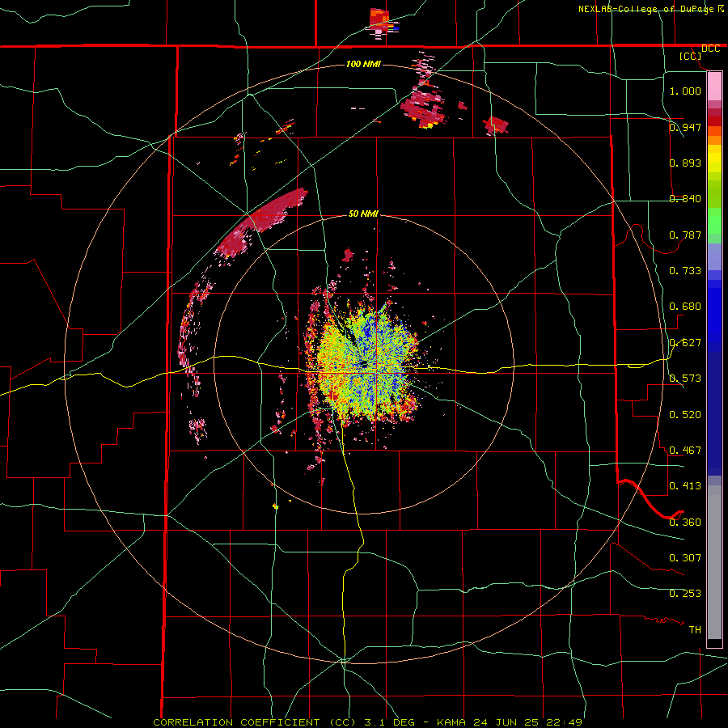This screenshot has width=728, height=728.
Task: Click the 100 NMI range ring label
Action: (363, 64)
